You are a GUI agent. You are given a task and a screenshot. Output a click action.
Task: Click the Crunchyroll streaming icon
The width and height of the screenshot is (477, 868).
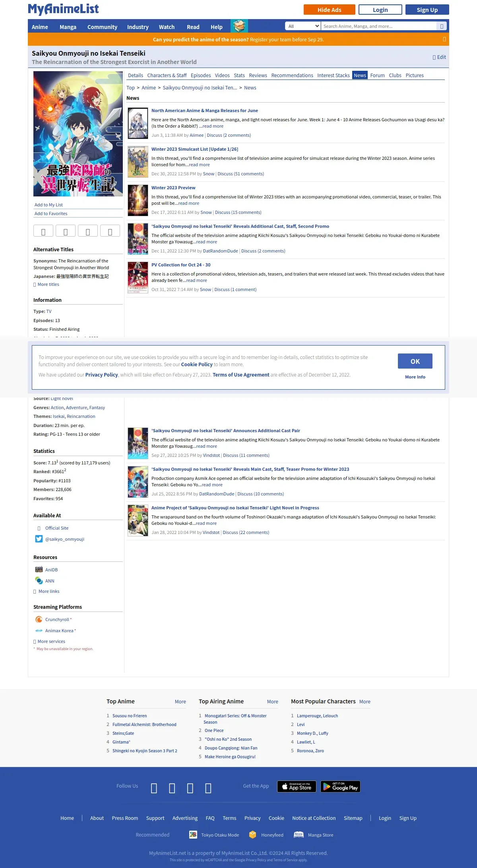39,619
